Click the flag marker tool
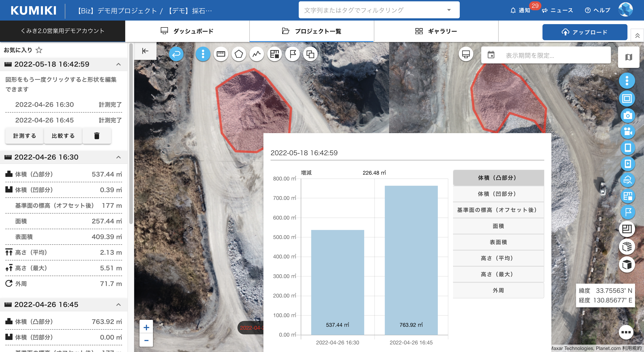The height and width of the screenshot is (352, 644). pos(292,54)
